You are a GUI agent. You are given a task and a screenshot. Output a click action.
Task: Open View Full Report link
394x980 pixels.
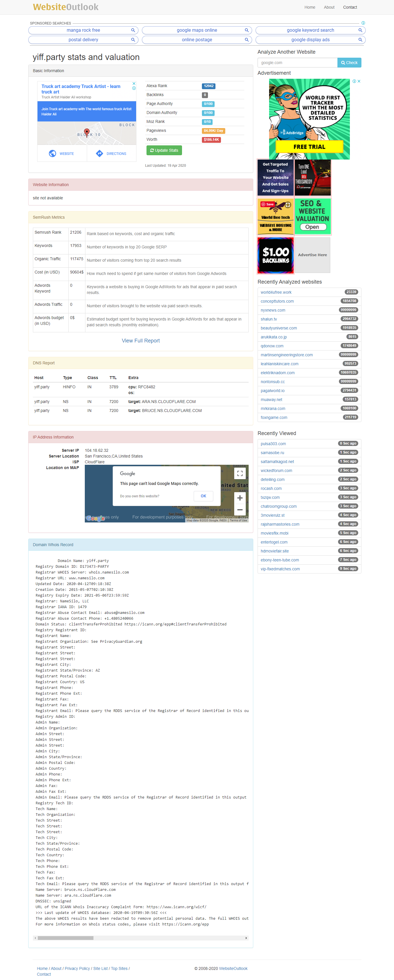point(141,340)
